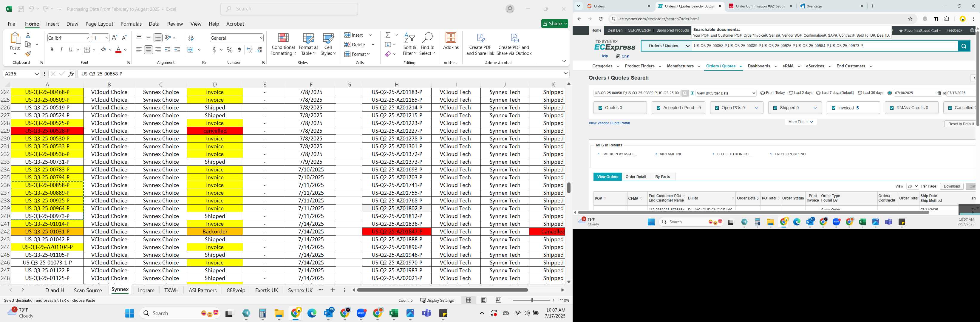Select the Last 2 days radio option
The height and width of the screenshot is (322, 980).
click(791, 93)
